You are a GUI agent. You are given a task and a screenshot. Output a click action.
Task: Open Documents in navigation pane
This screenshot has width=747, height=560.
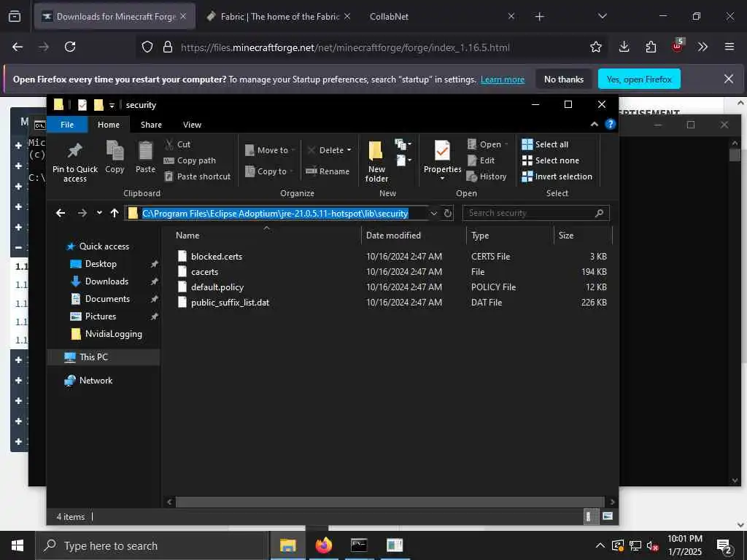click(x=107, y=299)
